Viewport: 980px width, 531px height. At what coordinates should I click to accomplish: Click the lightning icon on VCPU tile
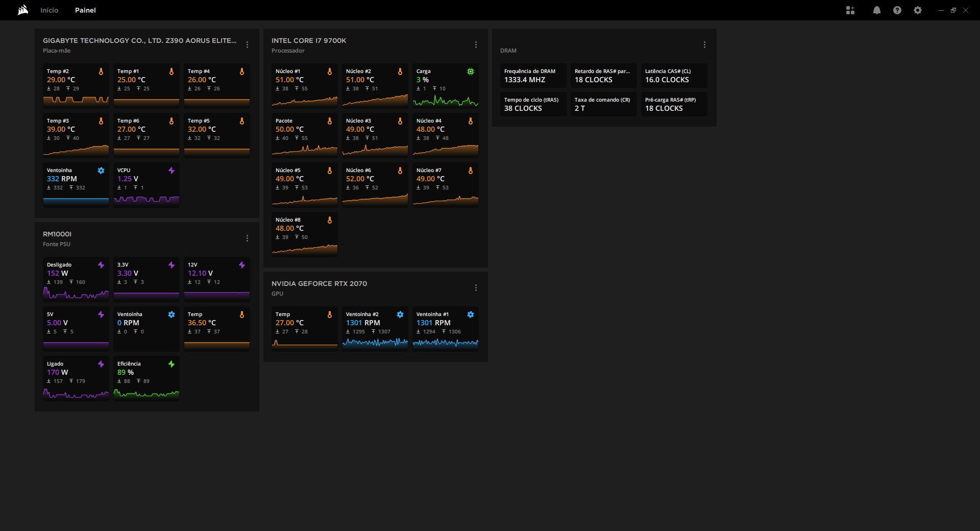click(171, 171)
